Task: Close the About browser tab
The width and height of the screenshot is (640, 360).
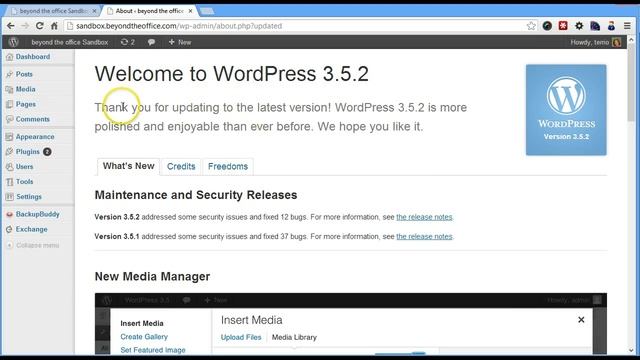Action: 190,11
